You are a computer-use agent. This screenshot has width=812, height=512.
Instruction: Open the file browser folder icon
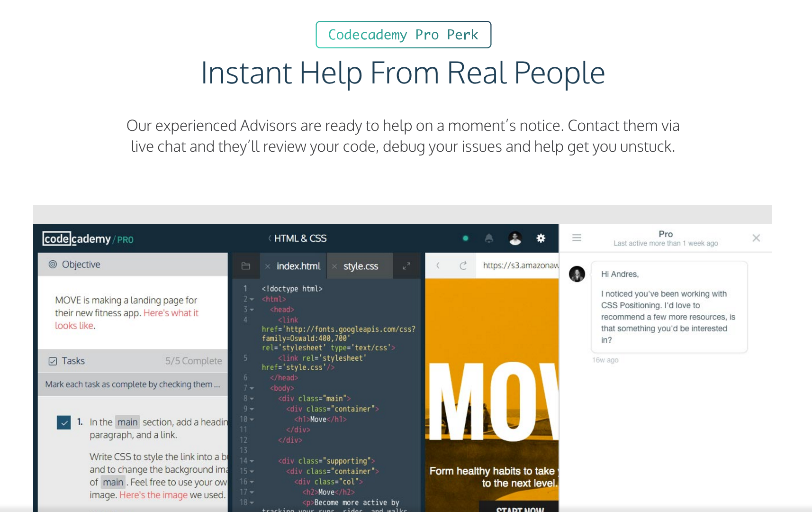(x=245, y=266)
